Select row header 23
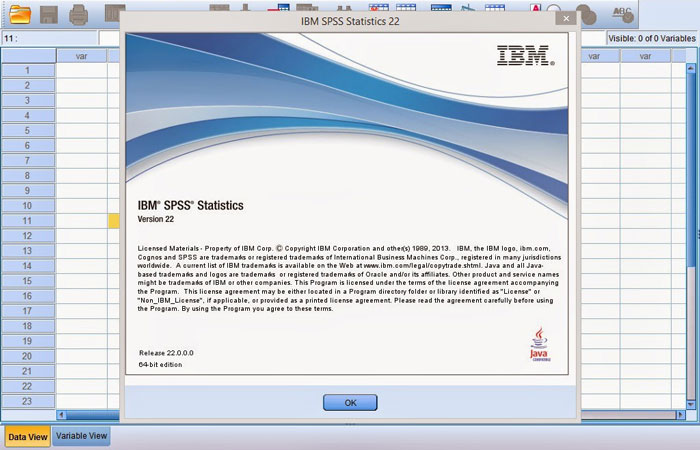Viewport: 700px width, 450px height. pos(28,401)
